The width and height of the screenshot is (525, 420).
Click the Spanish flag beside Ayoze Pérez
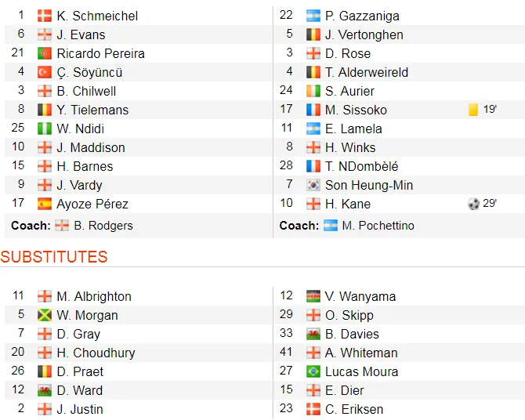(x=45, y=204)
